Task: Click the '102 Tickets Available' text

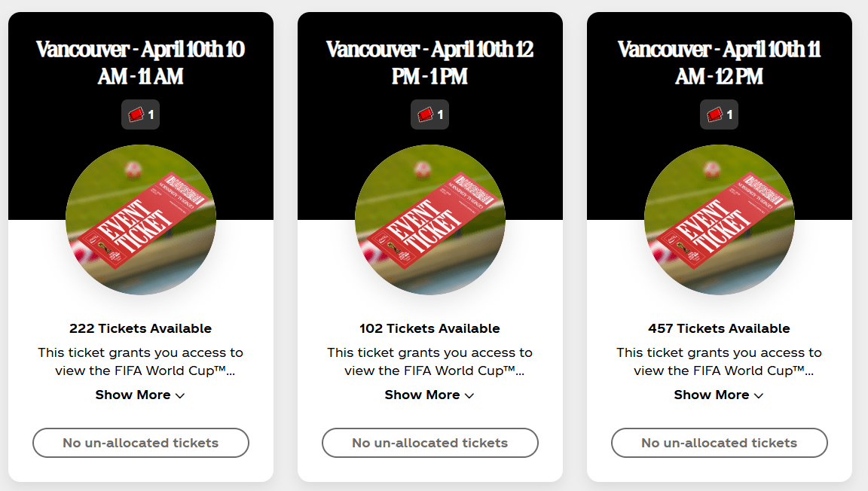Action: tap(430, 328)
